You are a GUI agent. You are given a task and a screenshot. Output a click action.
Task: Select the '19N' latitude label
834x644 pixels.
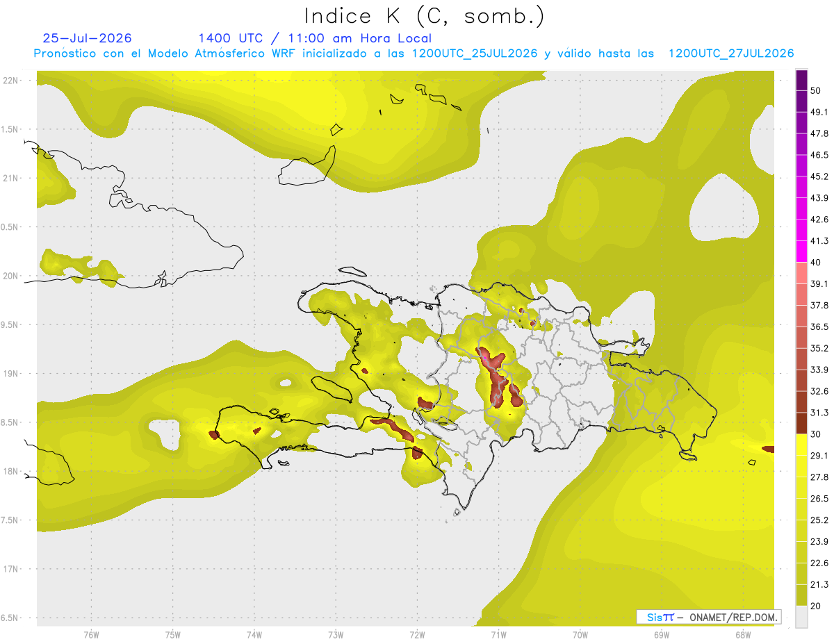[x=10, y=374]
